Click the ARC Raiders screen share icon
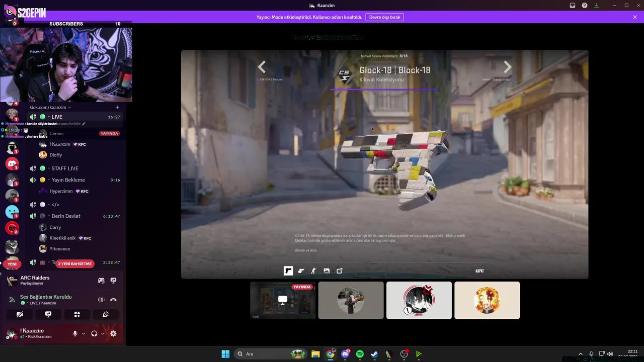Screen dimensions: 644x362 (x=113, y=281)
